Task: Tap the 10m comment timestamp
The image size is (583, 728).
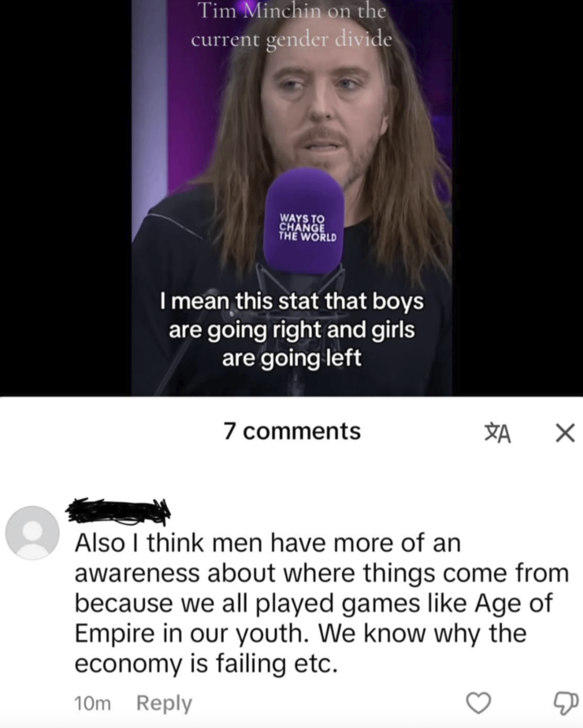Action: click(92, 704)
